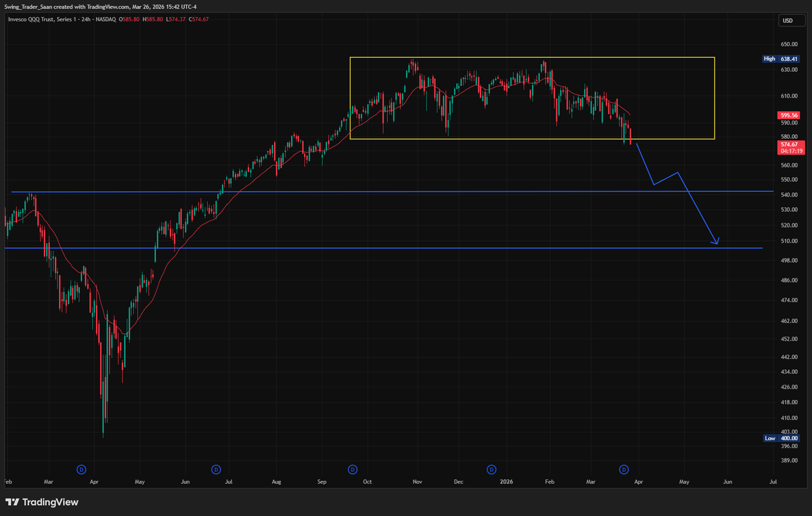Viewport: 812px width, 516px height.
Task: Click the Oct label on time axis
Action: (x=367, y=483)
